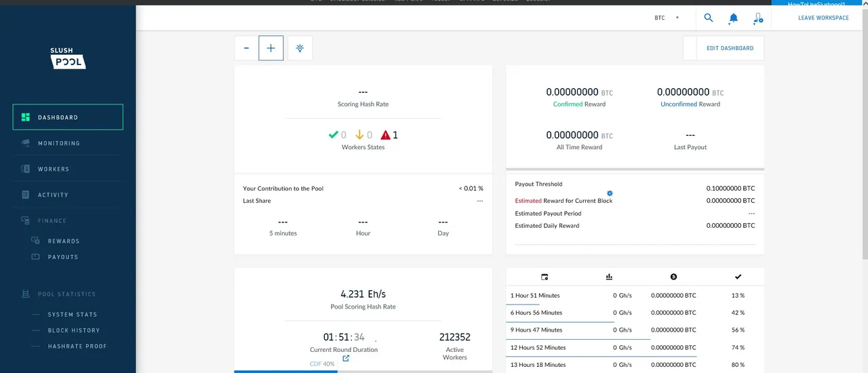
Task: Click the Rewards icon in sidebar
Action: [36, 241]
